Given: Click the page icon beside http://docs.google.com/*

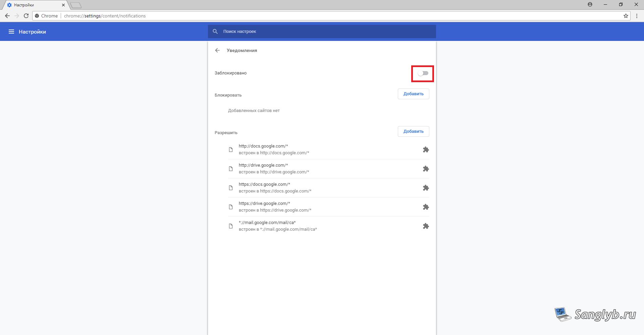Looking at the screenshot, I should click(231, 150).
